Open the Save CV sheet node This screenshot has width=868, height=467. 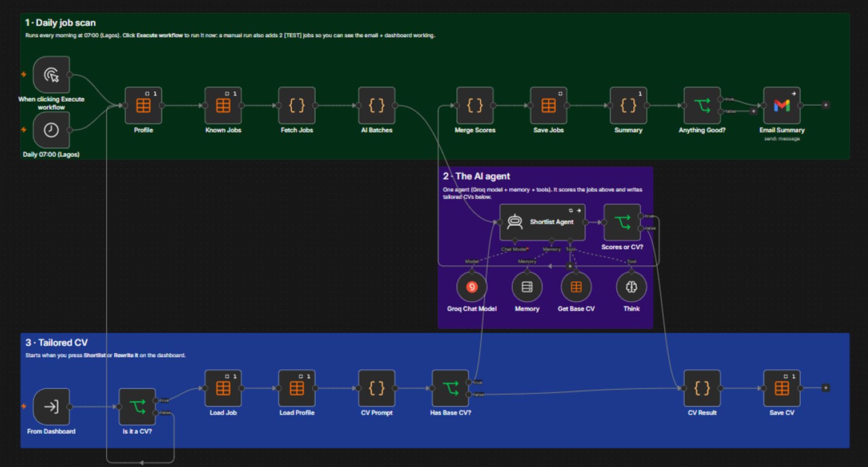tap(782, 388)
